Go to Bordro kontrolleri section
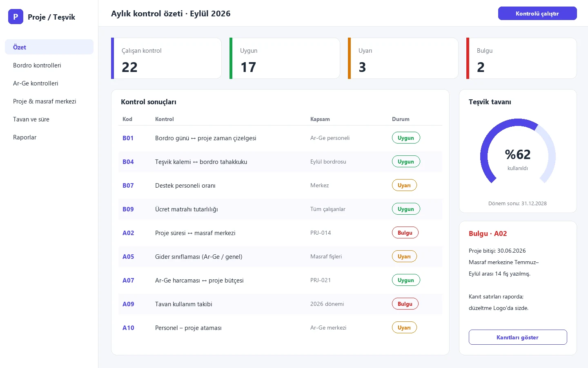 49,65
